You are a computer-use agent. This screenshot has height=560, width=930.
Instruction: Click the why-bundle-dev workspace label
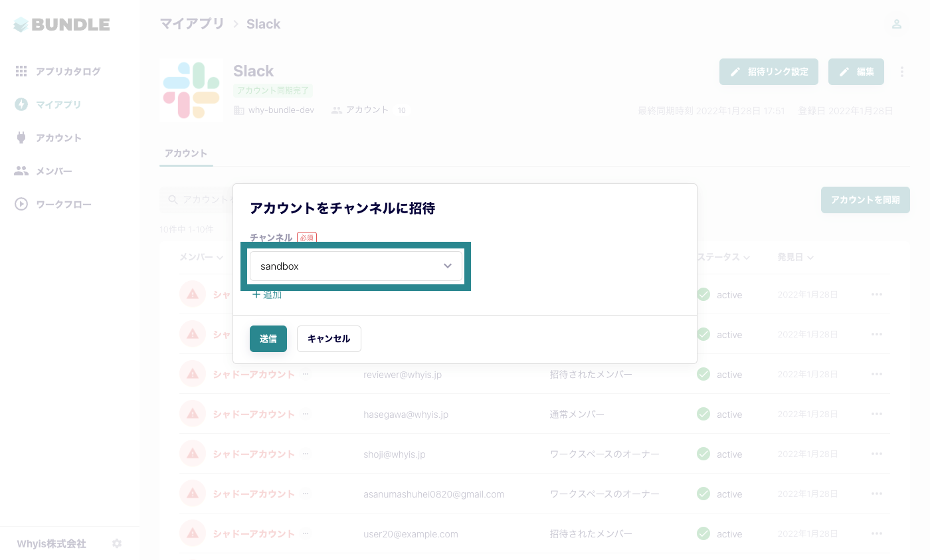281,110
